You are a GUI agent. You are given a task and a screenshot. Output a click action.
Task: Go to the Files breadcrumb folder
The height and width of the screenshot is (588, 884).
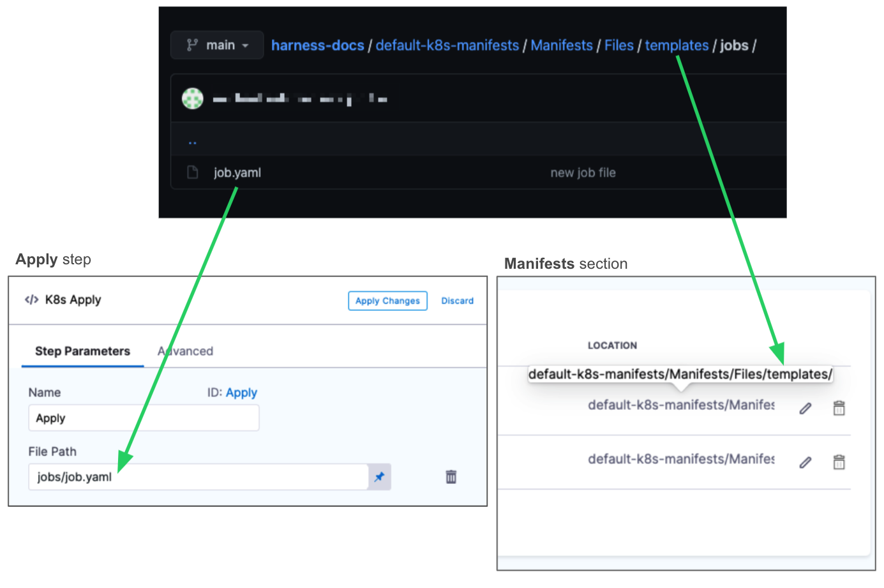[618, 45]
